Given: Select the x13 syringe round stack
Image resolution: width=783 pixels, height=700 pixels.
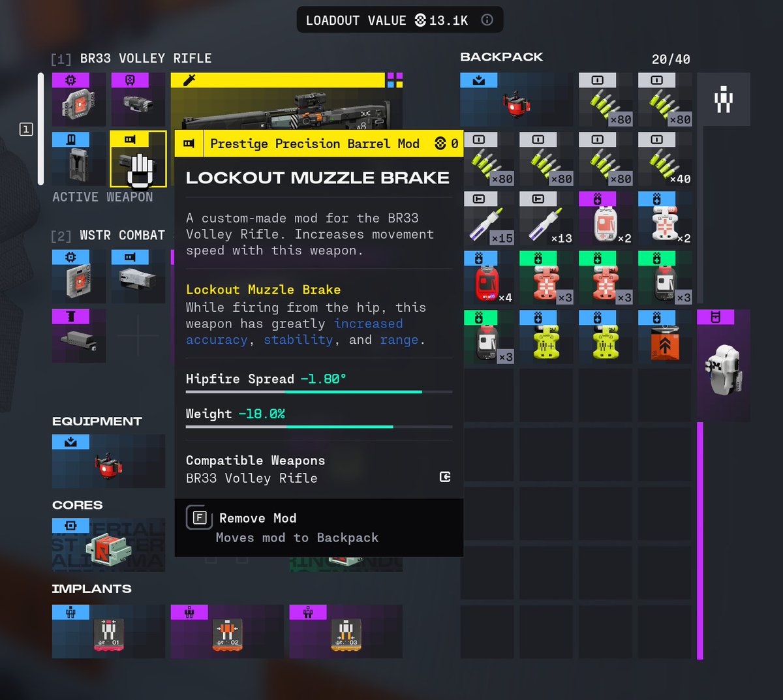Looking at the screenshot, I should click(546, 218).
